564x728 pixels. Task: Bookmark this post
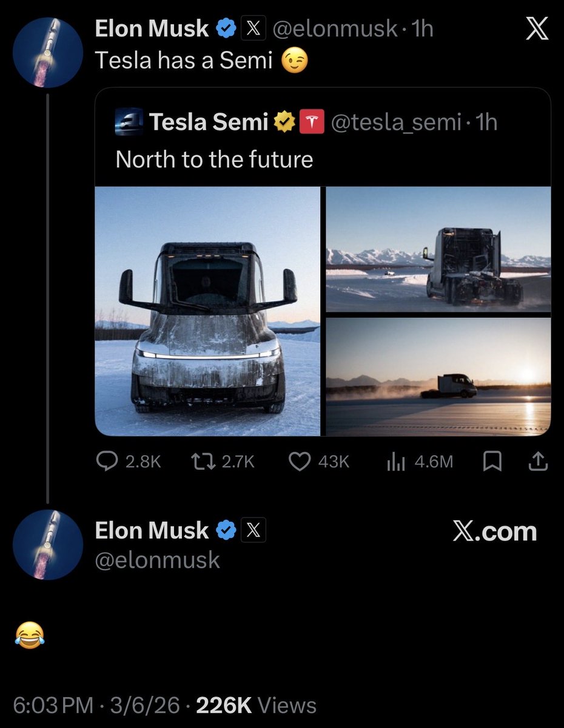coord(492,463)
